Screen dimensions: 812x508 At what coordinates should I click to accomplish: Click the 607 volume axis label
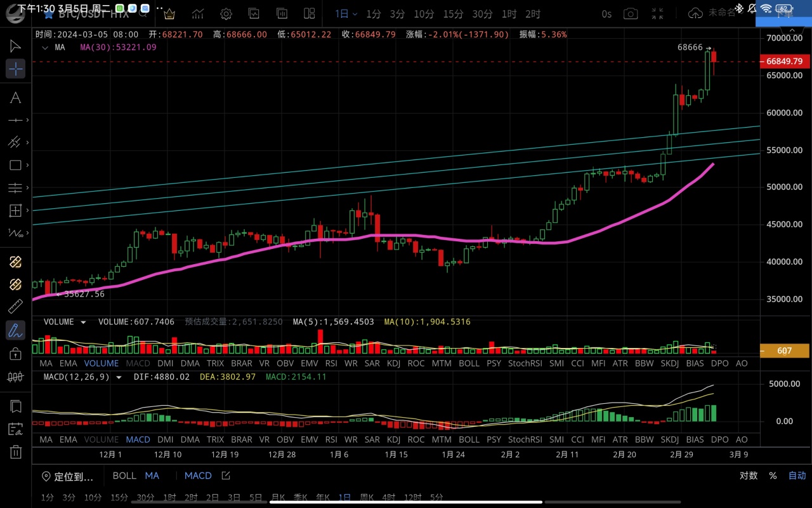(x=784, y=351)
